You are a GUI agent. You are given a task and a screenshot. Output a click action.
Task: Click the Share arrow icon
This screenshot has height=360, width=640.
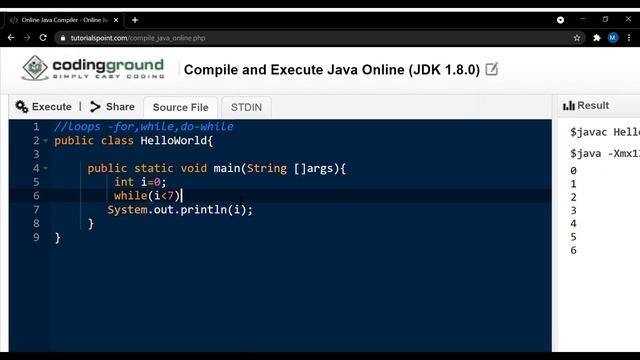95,107
